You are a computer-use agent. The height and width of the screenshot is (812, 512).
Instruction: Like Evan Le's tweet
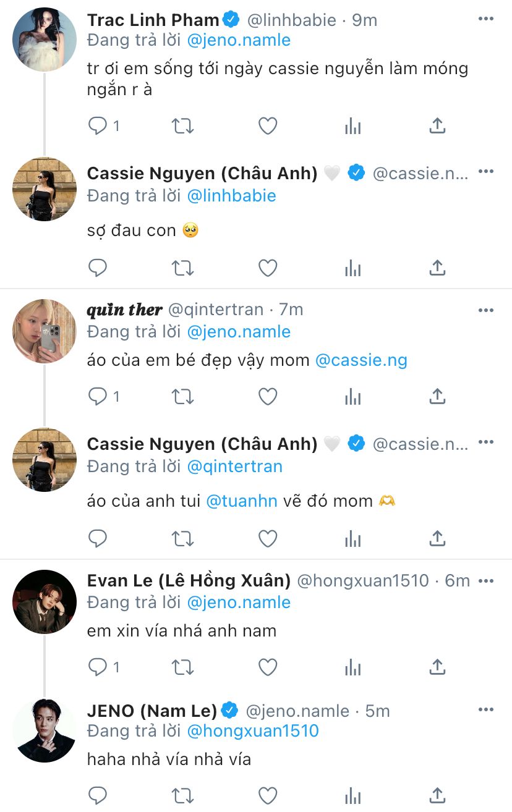(x=267, y=667)
